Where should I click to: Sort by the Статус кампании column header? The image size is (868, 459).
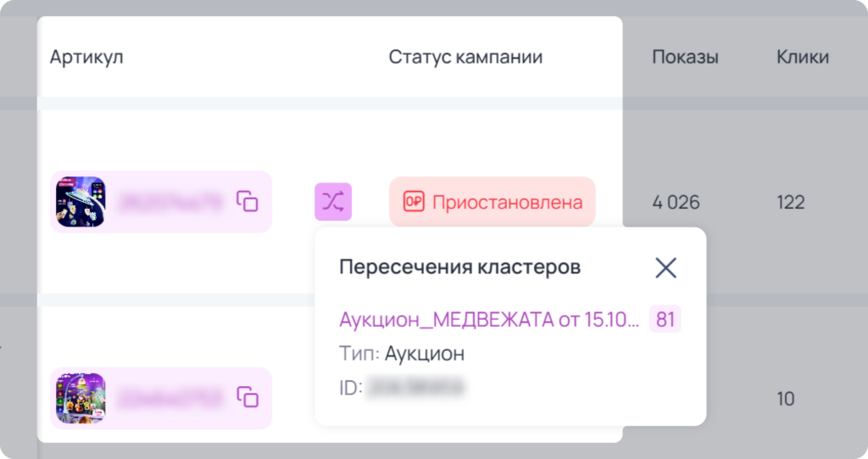click(x=465, y=57)
